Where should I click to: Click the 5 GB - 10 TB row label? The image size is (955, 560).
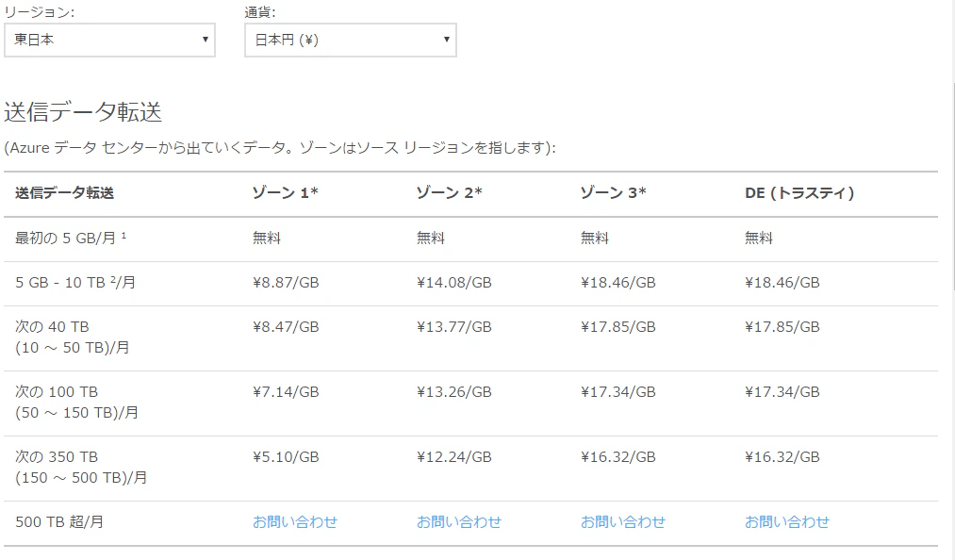click(75, 283)
